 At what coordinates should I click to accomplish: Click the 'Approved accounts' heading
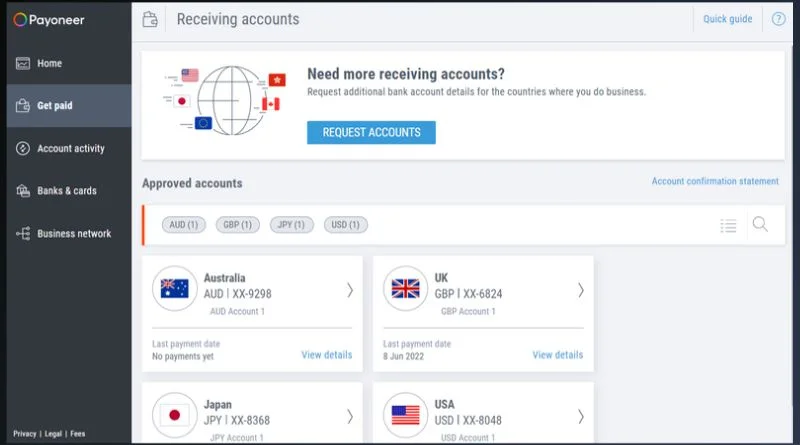192,183
